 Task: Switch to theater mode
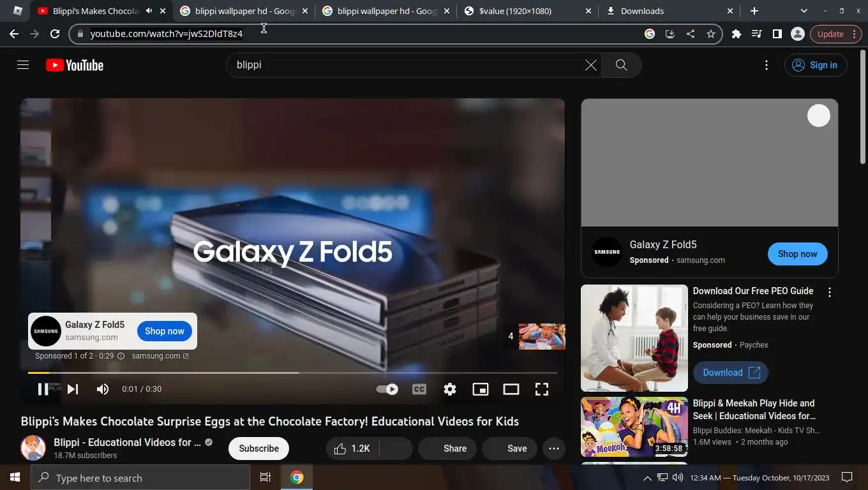[511, 389]
